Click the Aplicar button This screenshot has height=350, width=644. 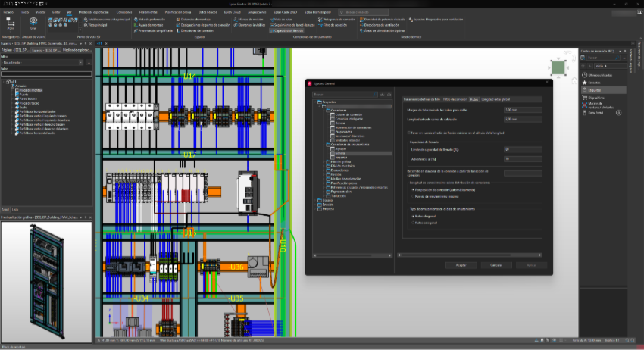point(531,265)
